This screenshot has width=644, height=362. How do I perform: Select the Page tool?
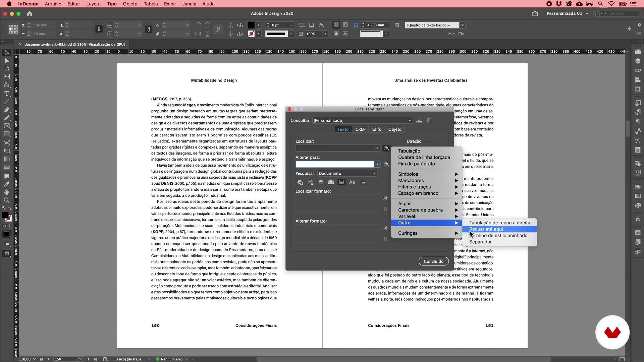click(x=6, y=68)
